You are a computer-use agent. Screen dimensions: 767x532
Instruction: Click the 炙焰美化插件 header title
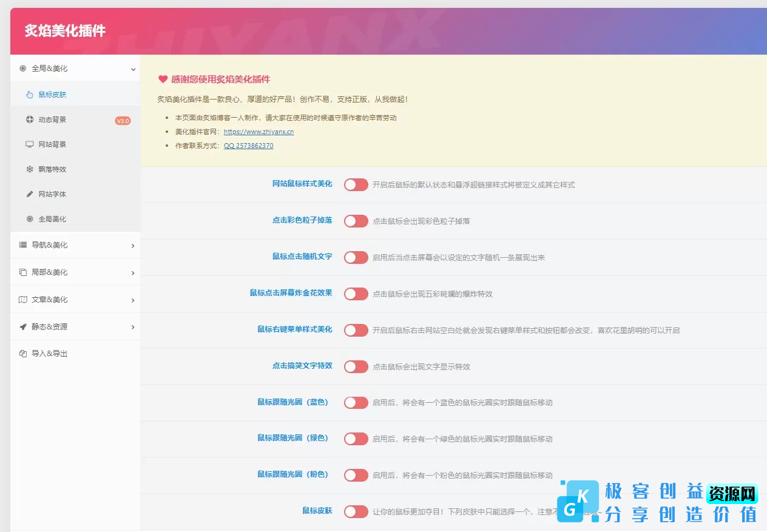(65, 31)
